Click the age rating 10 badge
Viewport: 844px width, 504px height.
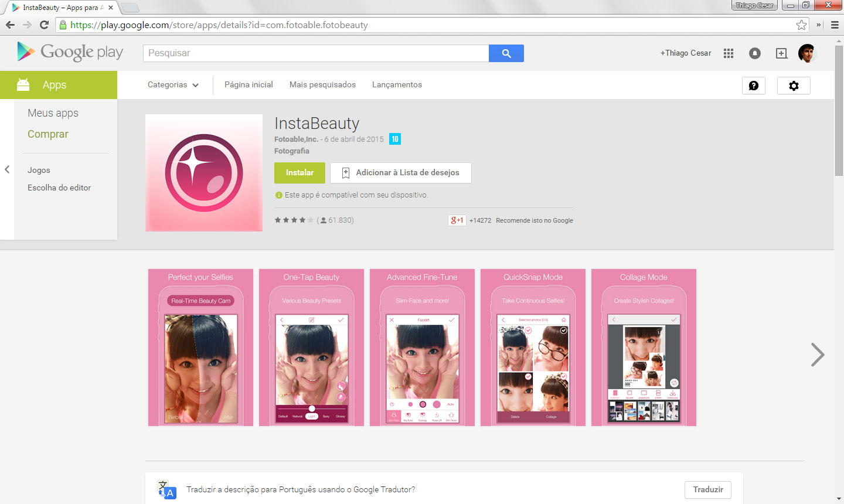point(395,139)
